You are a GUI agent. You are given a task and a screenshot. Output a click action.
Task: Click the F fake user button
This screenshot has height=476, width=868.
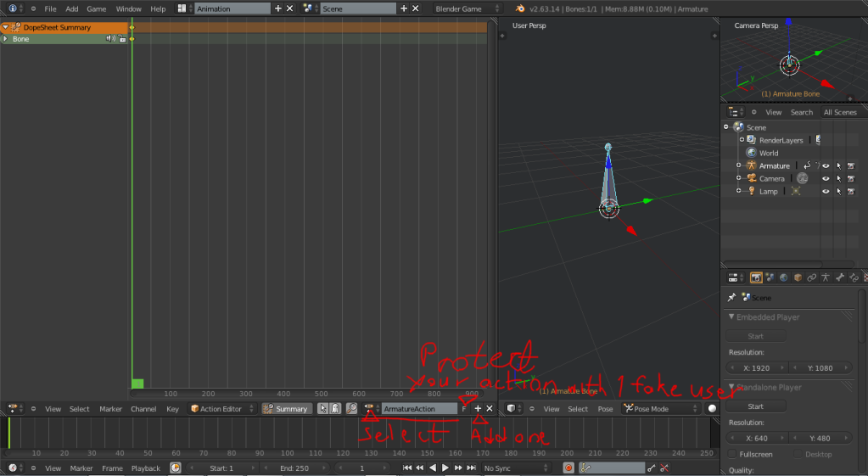point(464,408)
